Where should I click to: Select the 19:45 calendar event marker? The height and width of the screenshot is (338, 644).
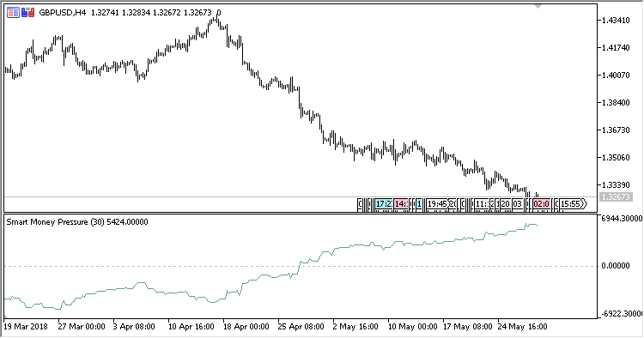pyautogui.click(x=438, y=204)
